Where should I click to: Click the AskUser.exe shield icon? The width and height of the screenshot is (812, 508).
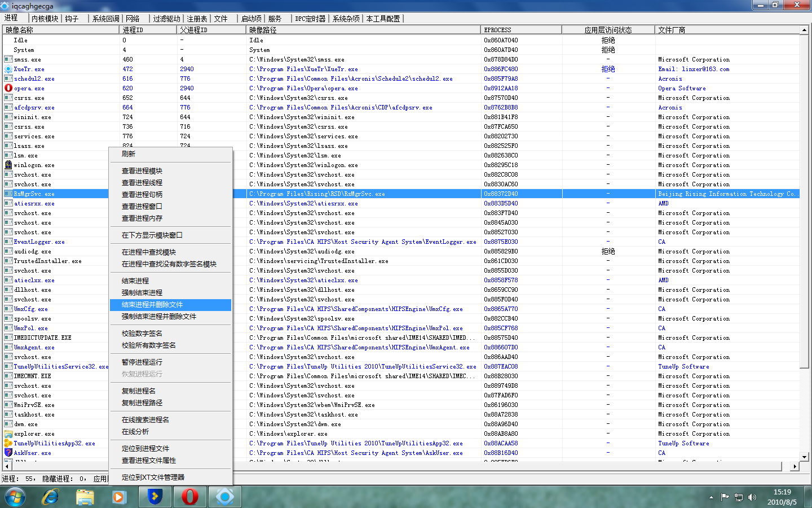pyautogui.click(x=8, y=453)
